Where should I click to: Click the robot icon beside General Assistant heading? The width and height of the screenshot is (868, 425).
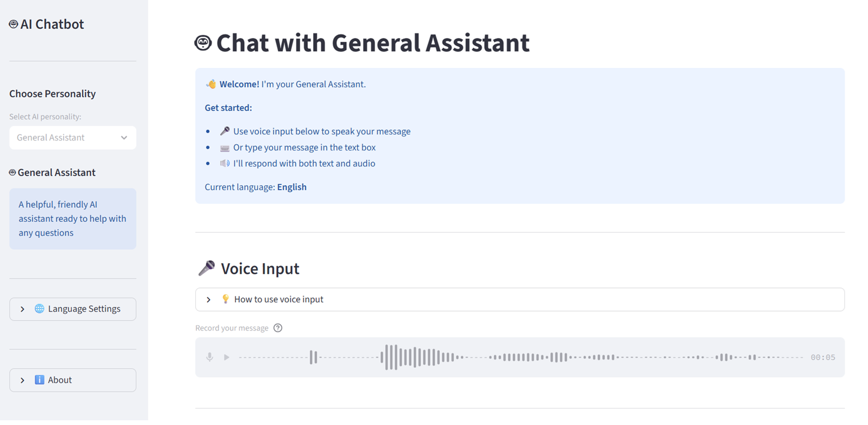(11, 172)
